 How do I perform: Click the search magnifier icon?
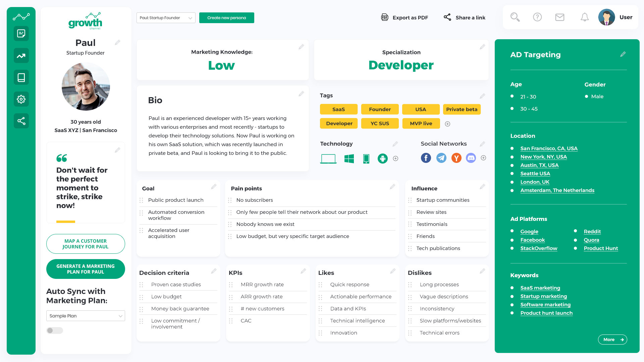click(x=515, y=17)
